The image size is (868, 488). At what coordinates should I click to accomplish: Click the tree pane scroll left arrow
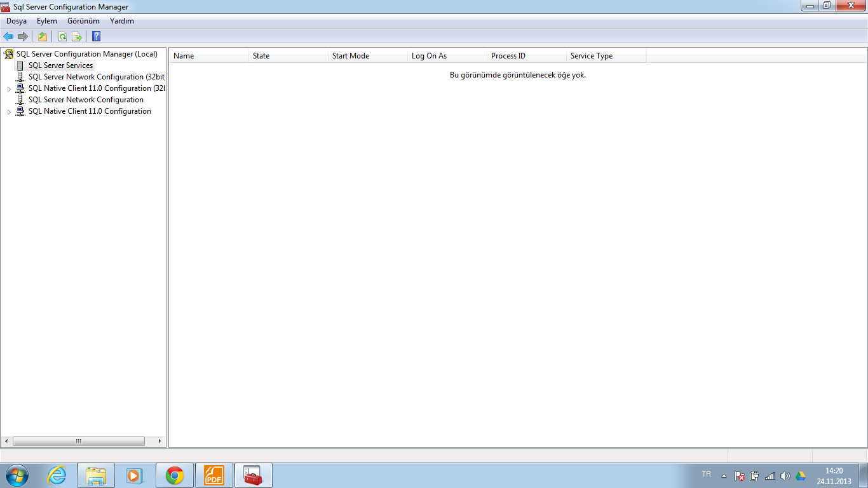[x=6, y=441]
